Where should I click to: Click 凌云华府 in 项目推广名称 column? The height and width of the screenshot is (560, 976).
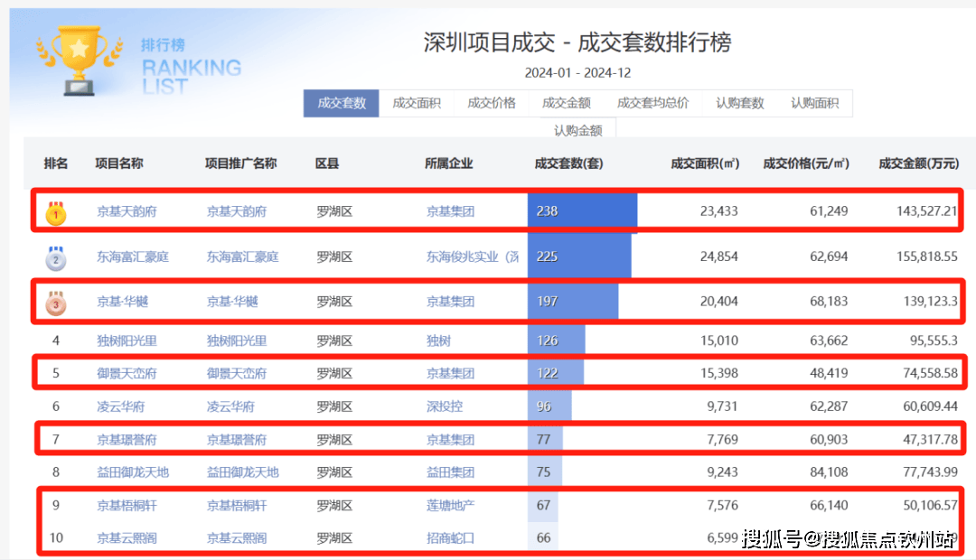pos(231,407)
